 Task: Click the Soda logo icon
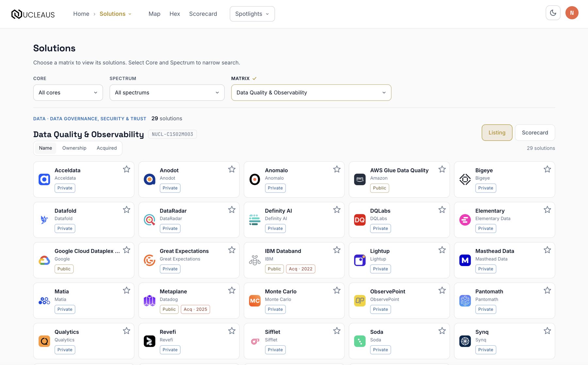coord(360,341)
